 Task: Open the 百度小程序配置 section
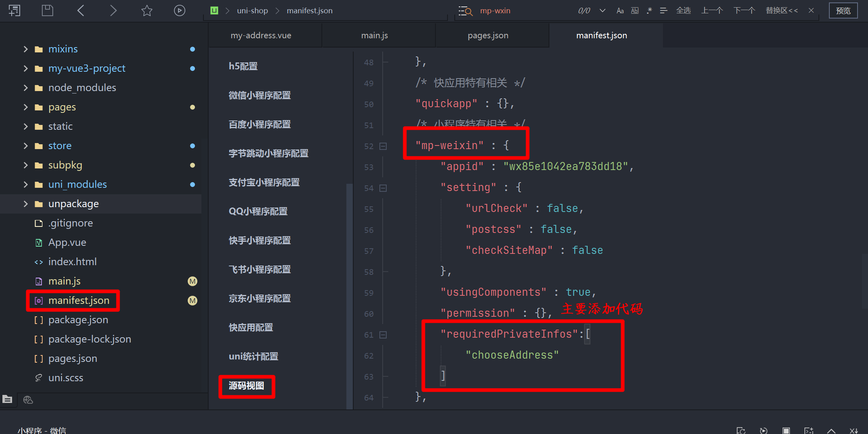coord(260,125)
